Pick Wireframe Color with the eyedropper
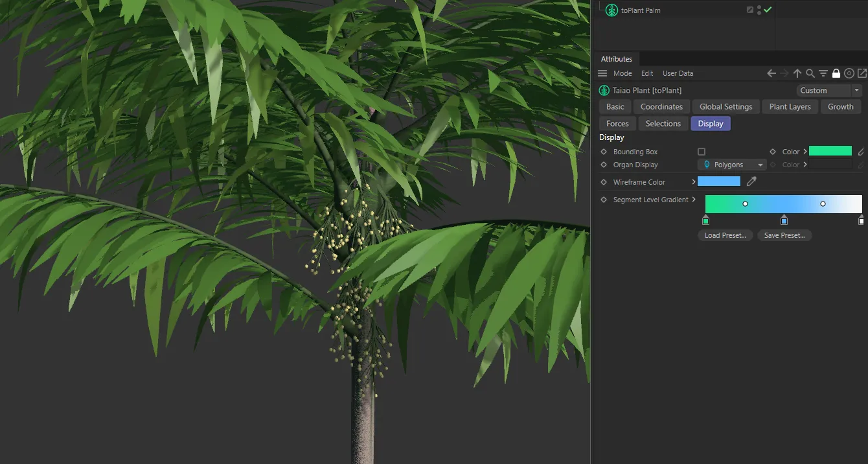Image resolution: width=868 pixels, height=464 pixels. click(751, 182)
